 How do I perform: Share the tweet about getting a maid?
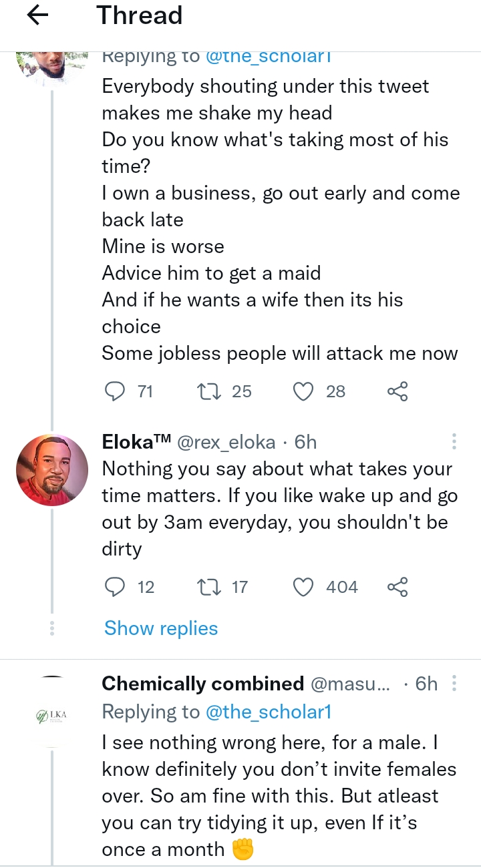click(x=397, y=391)
